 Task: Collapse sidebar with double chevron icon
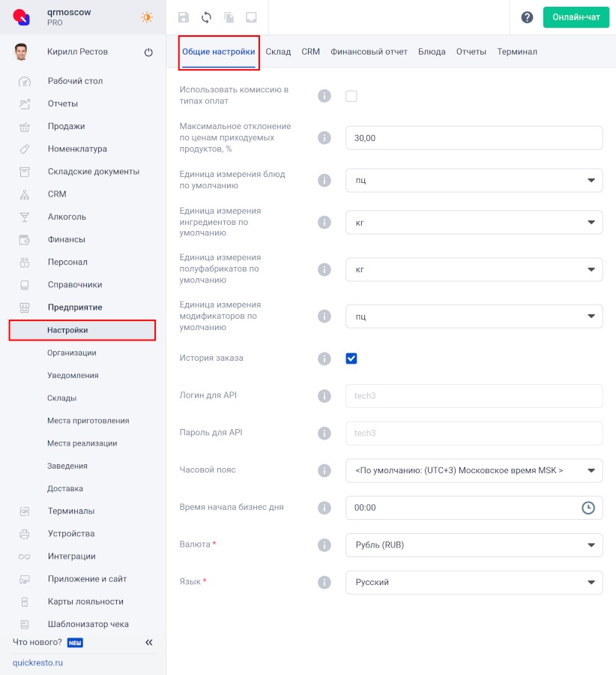149,642
